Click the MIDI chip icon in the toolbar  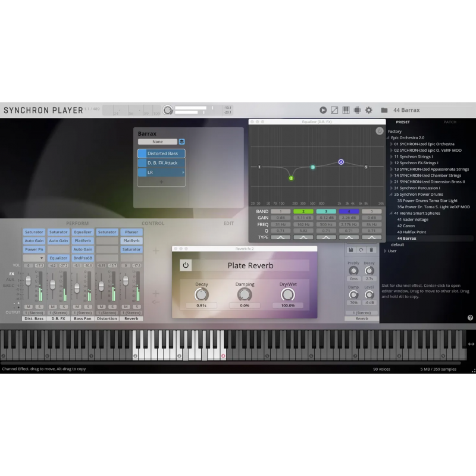tap(358, 110)
